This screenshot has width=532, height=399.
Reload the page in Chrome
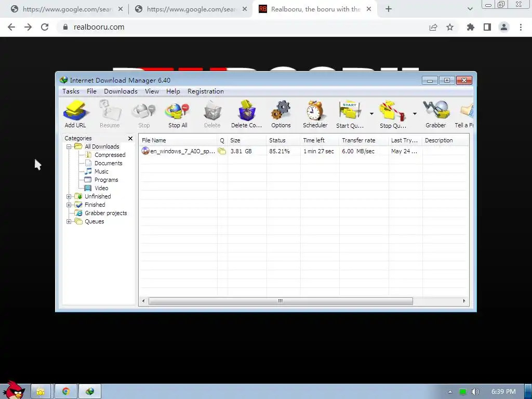click(45, 27)
